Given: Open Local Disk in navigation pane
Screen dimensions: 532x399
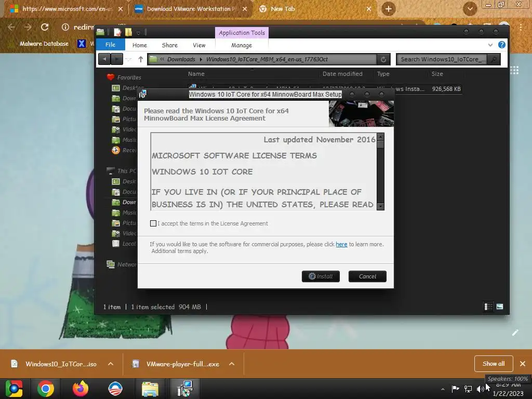Looking at the screenshot, I should point(125,244).
